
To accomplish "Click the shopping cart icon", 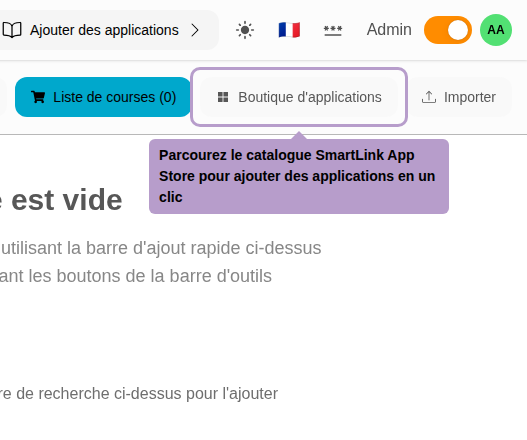I will 38,97.
